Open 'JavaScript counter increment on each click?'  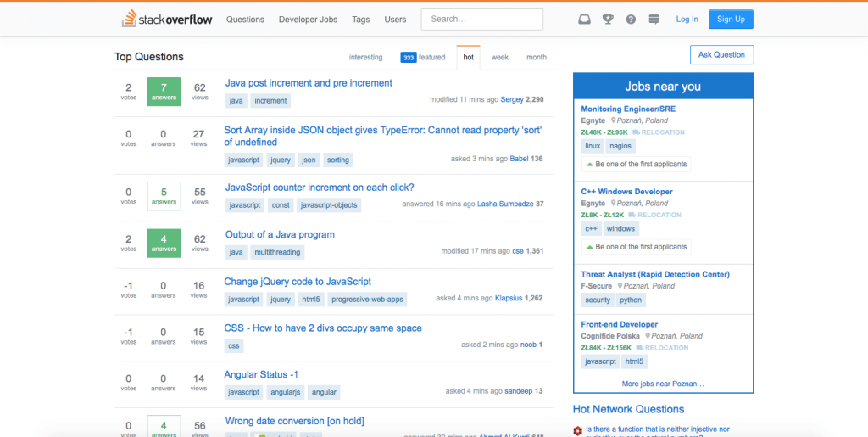pyautogui.click(x=320, y=188)
